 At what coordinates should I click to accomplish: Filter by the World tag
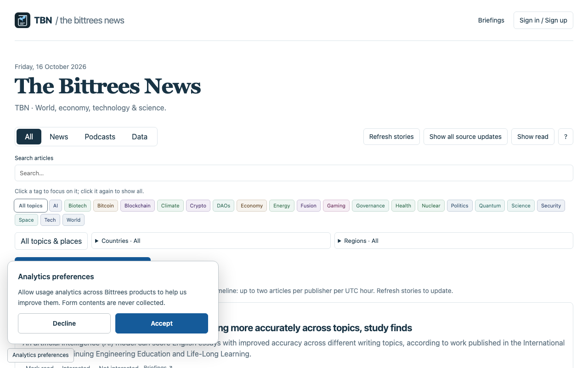(x=73, y=220)
